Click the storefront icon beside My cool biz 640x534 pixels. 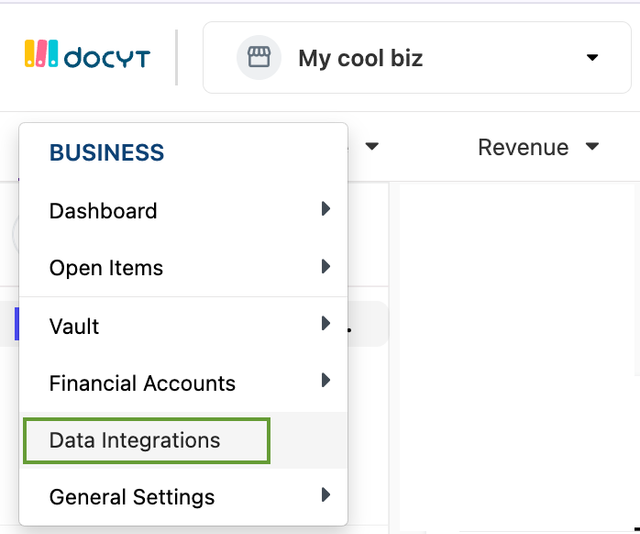pyautogui.click(x=259, y=57)
